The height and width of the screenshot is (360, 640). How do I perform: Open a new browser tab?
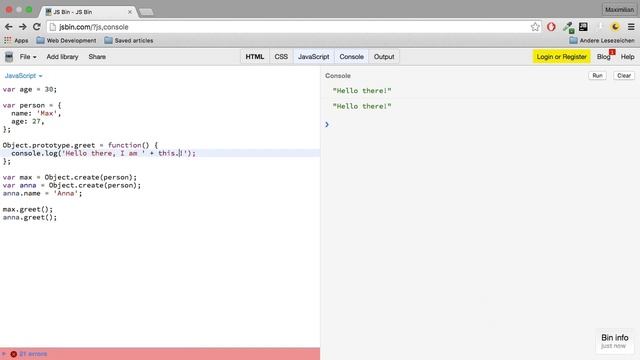tap(146, 12)
